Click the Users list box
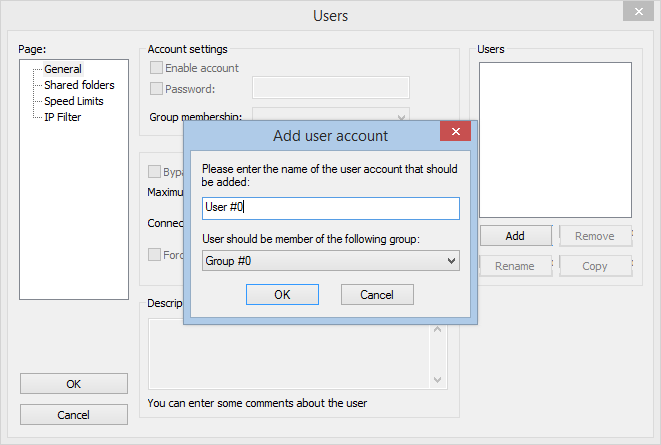Image resolution: width=661 pixels, height=445 pixels. point(555,140)
